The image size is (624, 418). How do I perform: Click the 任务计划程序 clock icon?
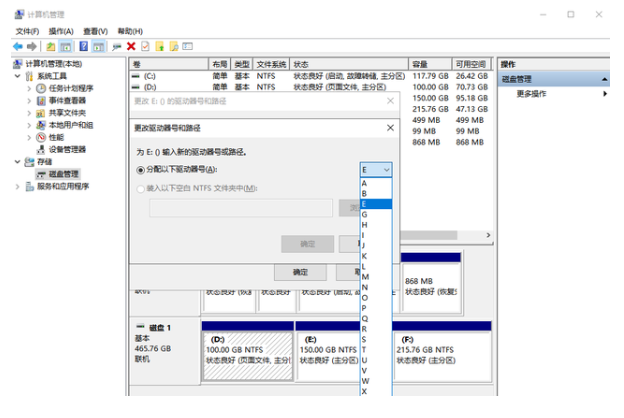[41, 88]
